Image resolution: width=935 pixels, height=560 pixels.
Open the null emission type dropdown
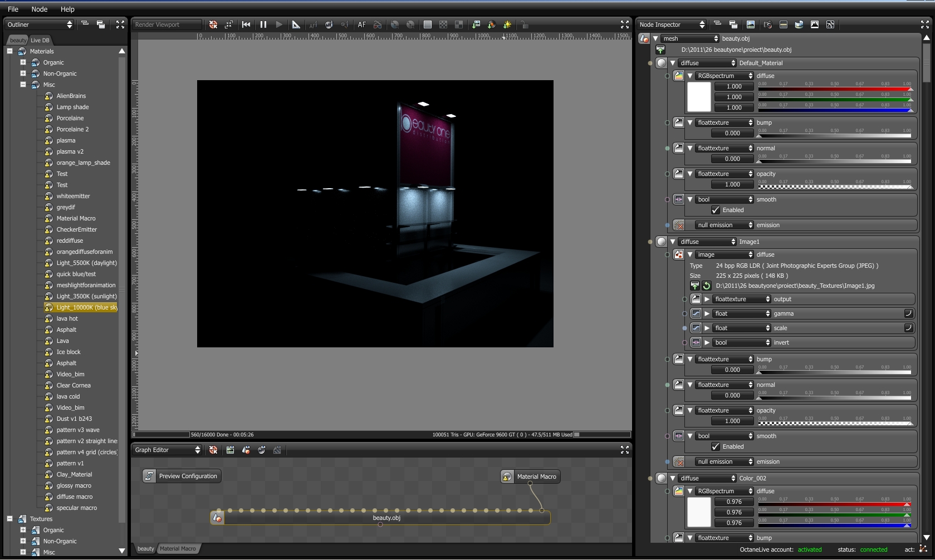point(724,225)
